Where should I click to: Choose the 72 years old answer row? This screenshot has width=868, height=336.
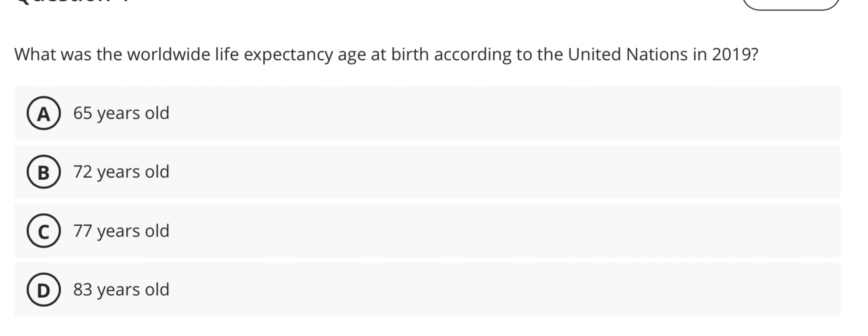tap(434, 172)
